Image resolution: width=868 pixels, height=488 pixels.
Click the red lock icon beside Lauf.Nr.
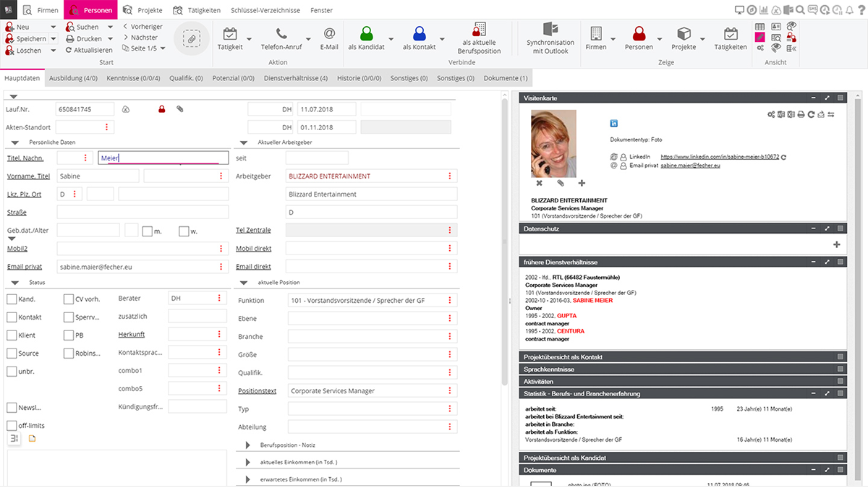pyautogui.click(x=162, y=109)
